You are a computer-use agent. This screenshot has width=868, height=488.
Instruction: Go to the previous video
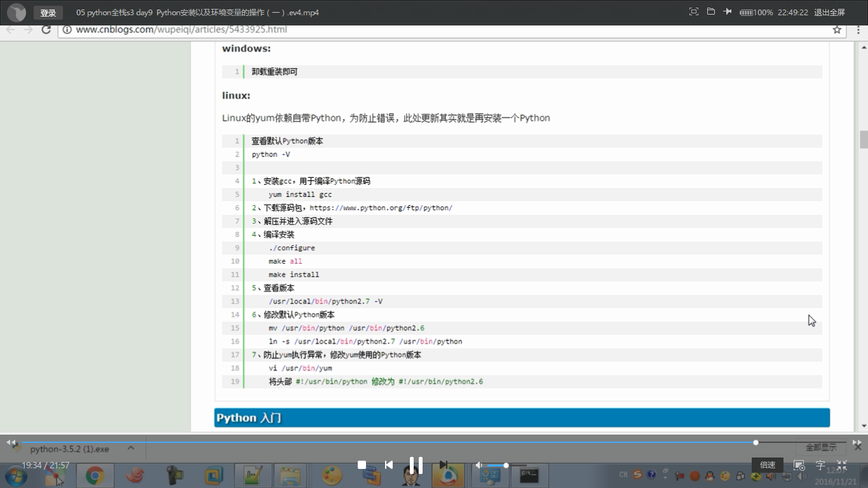389,465
